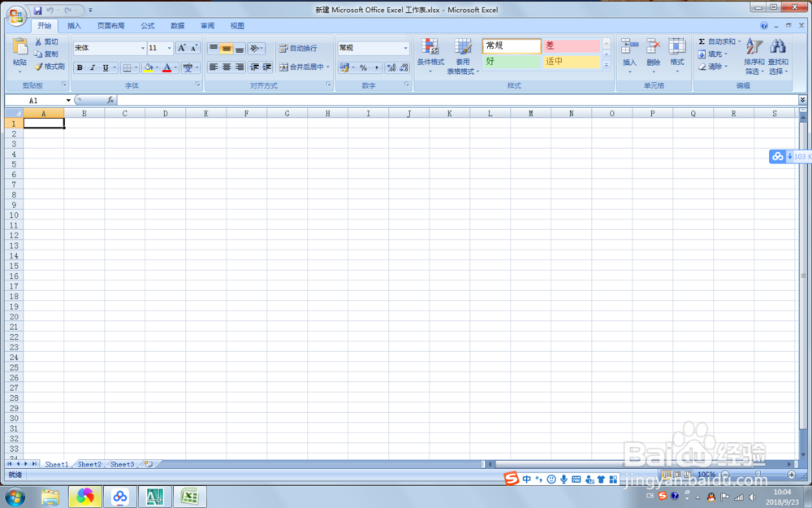Toggle bold formatting in the font group
This screenshot has height=508, width=812.
click(x=79, y=67)
